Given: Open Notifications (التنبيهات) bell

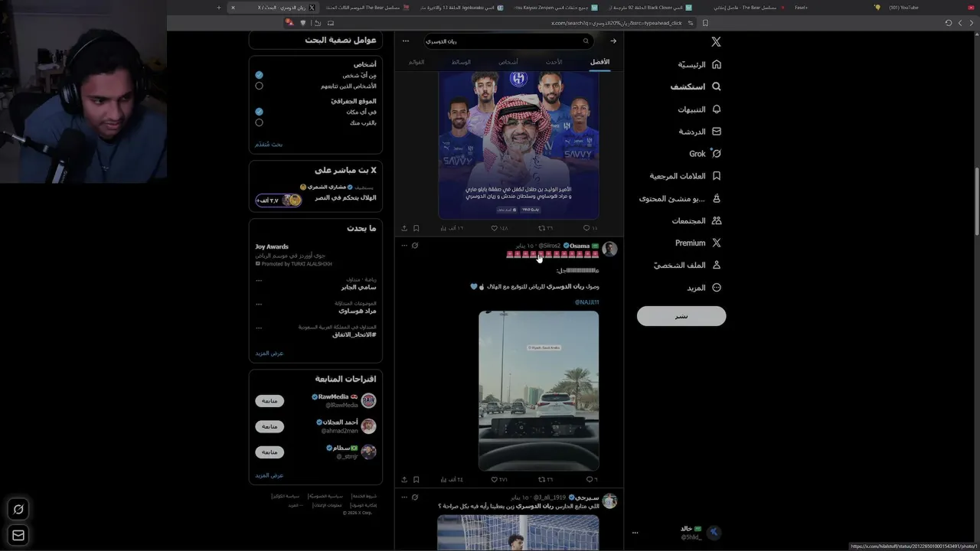Looking at the screenshot, I should point(700,109).
